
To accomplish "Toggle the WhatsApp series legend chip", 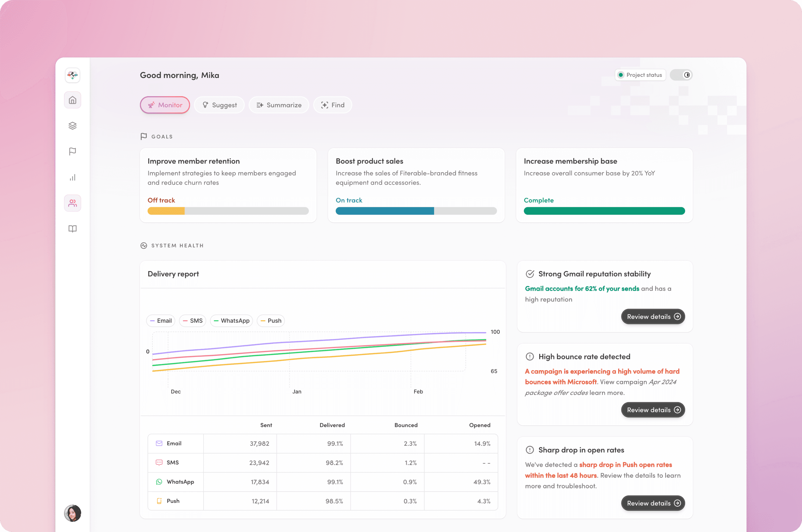I will (x=231, y=321).
